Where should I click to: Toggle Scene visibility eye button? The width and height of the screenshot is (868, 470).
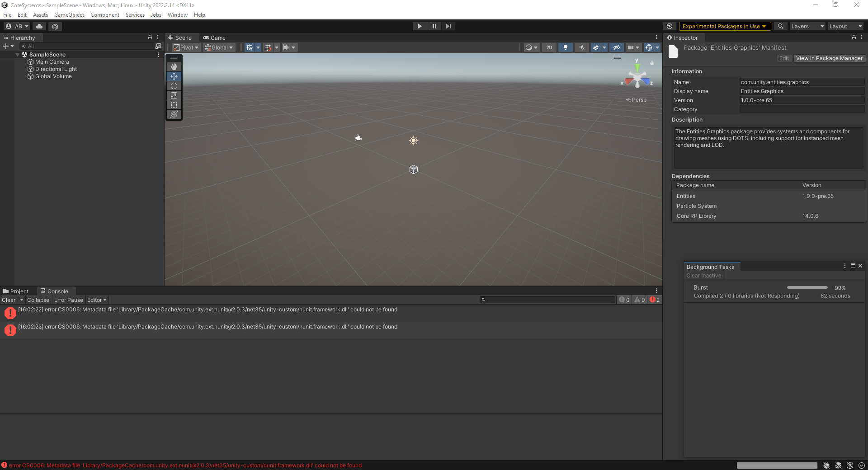(x=617, y=47)
